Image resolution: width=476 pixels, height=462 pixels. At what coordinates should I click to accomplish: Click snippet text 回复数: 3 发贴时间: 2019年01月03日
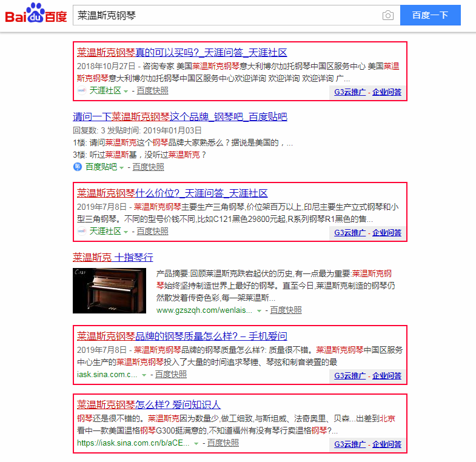click(137, 130)
